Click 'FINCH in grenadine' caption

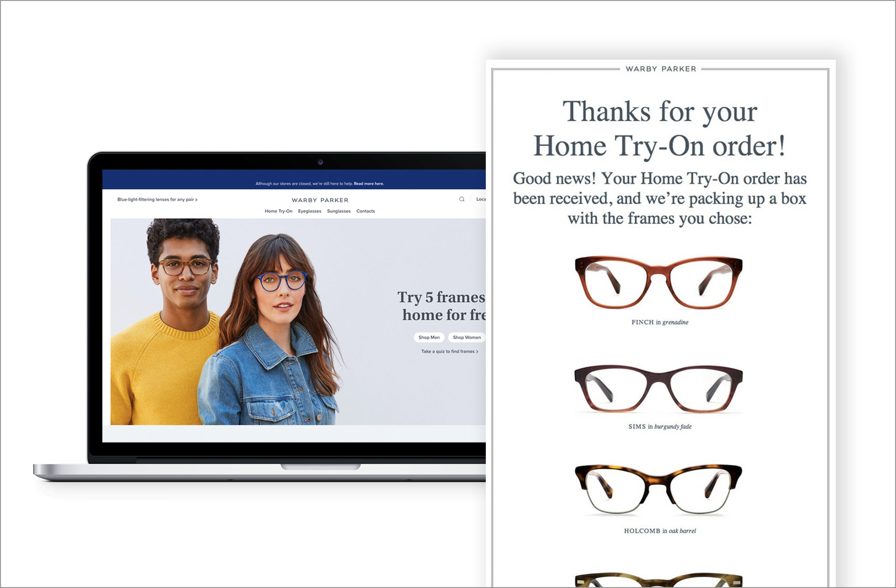(x=660, y=322)
